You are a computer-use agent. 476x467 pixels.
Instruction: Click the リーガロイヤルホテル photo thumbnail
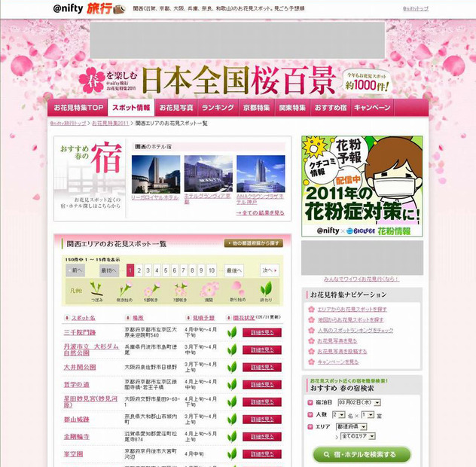point(156,174)
